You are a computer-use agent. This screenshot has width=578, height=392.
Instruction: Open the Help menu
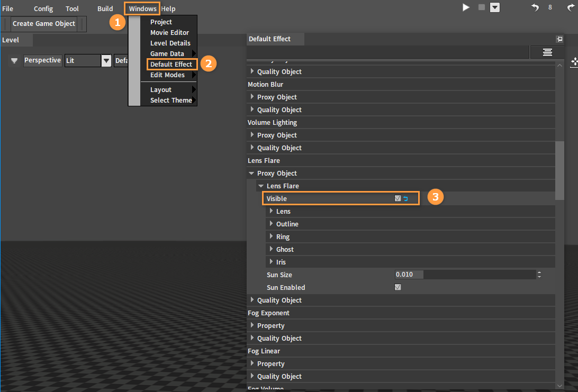[168, 8]
